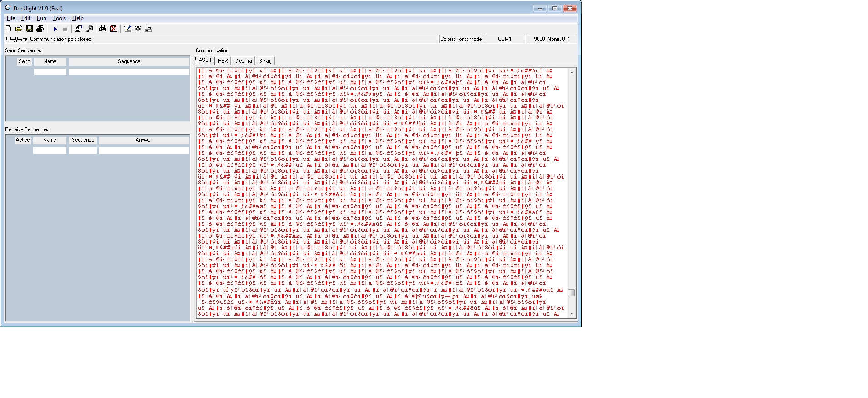Image resolution: width=868 pixels, height=398 pixels.
Task: Click the notepad-with-pen toolbar icon
Action: [128, 29]
